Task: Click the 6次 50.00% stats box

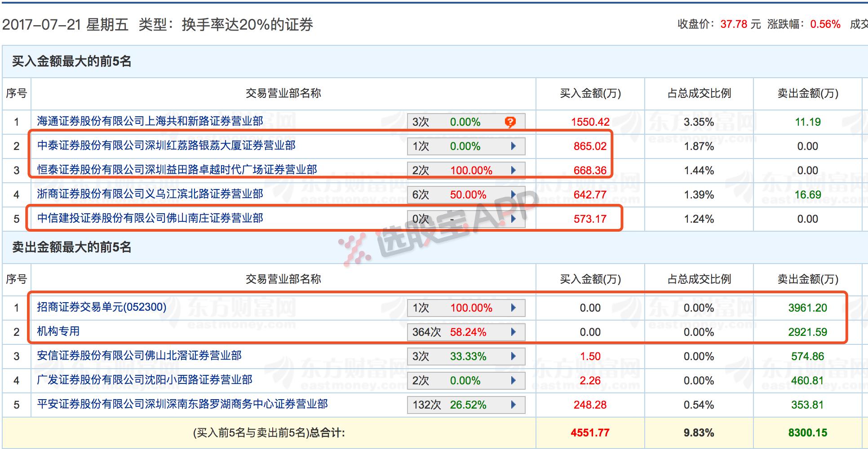Action: point(466,194)
